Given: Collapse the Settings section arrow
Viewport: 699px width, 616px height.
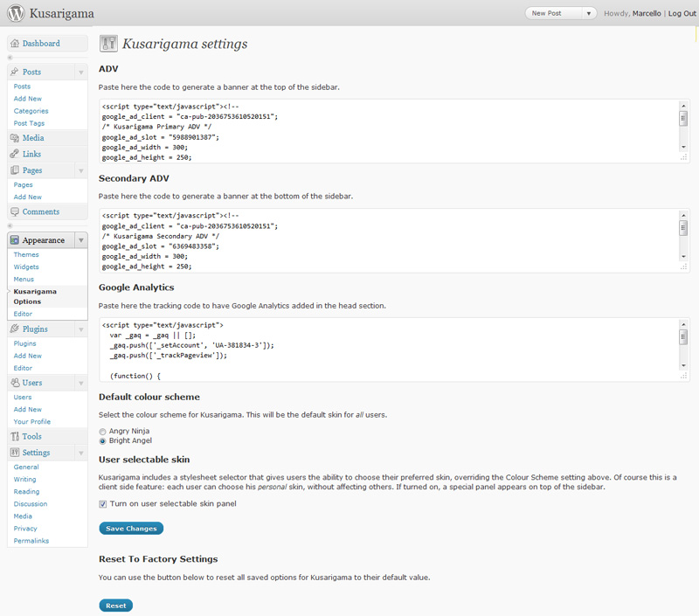Looking at the screenshot, I should pyautogui.click(x=81, y=453).
